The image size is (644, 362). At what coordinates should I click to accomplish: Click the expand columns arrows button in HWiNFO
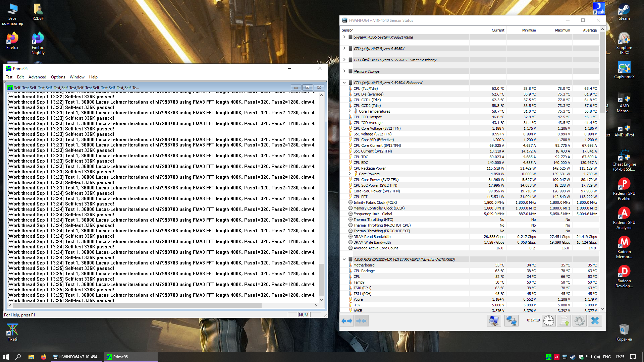pyautogui.click(x=347, y=321)
